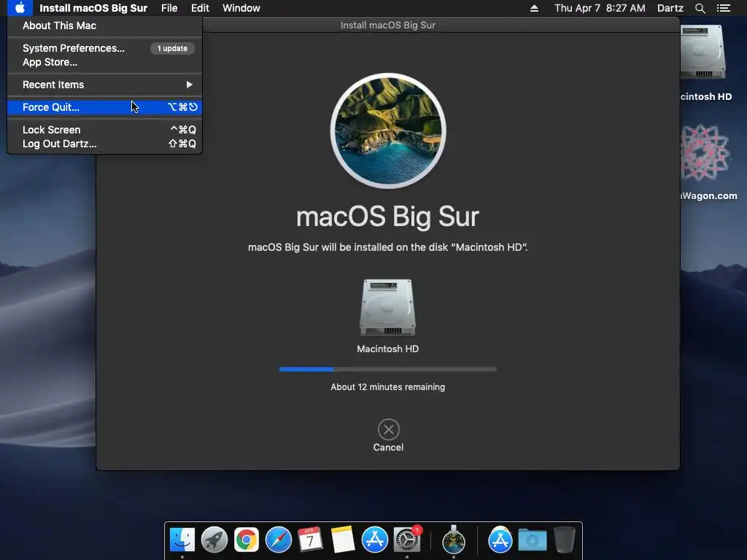Click the macOS Big Sur heading
This screenshot has height=560, width=747.
(388, 217)
